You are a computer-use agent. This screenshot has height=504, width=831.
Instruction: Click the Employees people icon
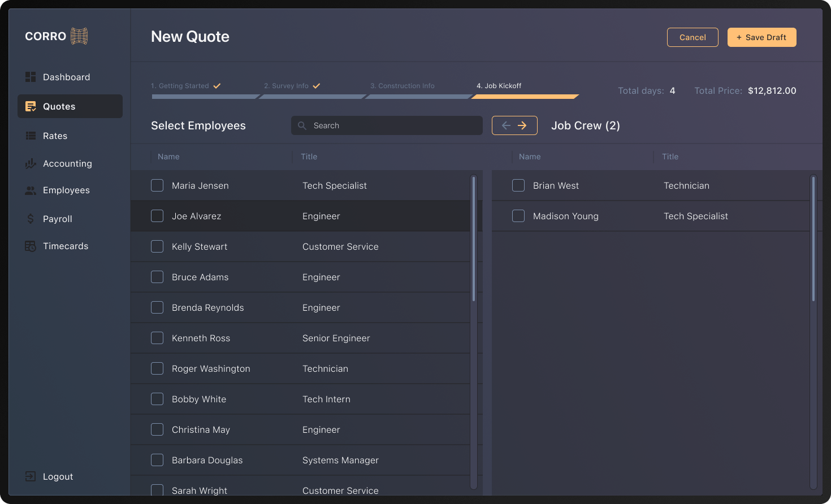[31, 190]
